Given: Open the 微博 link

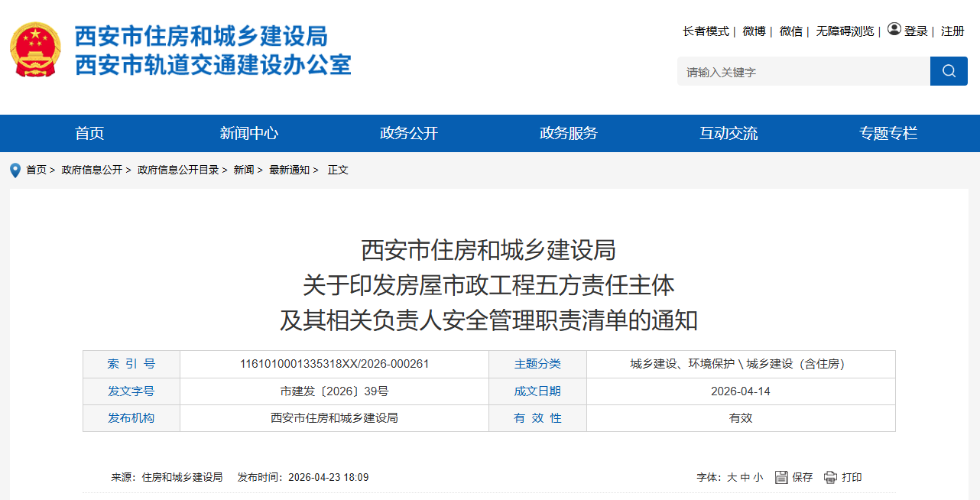Looking at the screenshot, I should (x=754, y=31).
